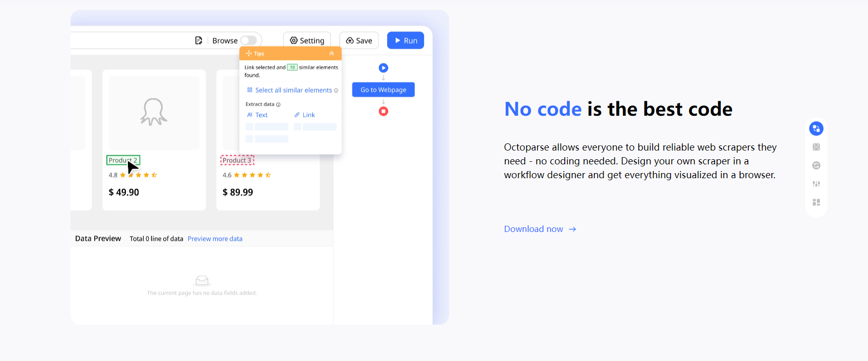Select the sliders icon in side nav
This screenshot has height=361, width=868.
pos(816,184)
